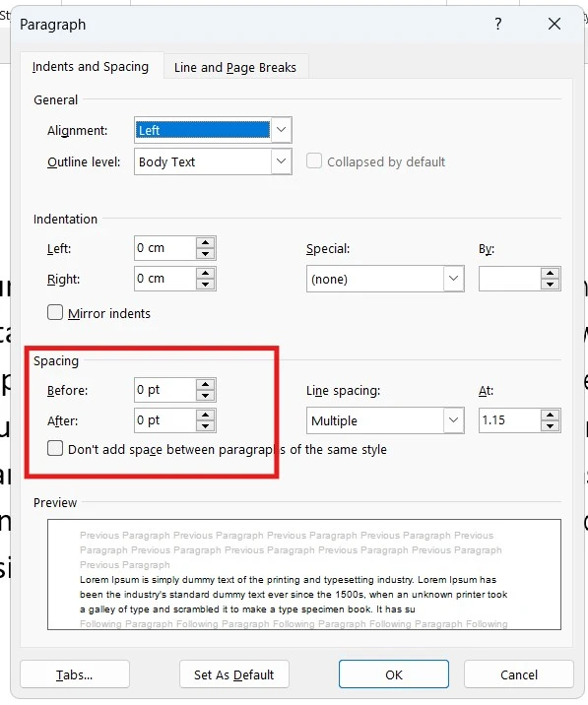This screenshot has height=705, width=588.
Task: Click the At value field showing 1.15
Action: pyautogui.click(x=510, y=420)
